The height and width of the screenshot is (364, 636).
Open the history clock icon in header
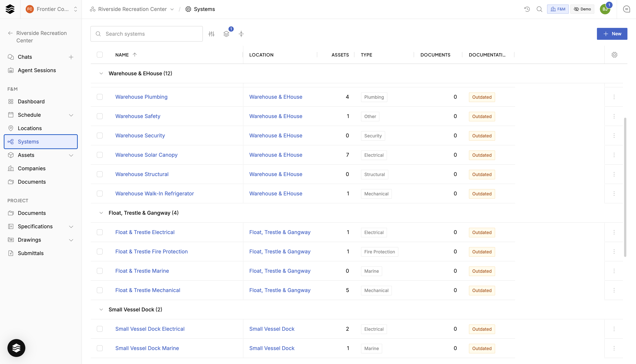tap(527, 9)
